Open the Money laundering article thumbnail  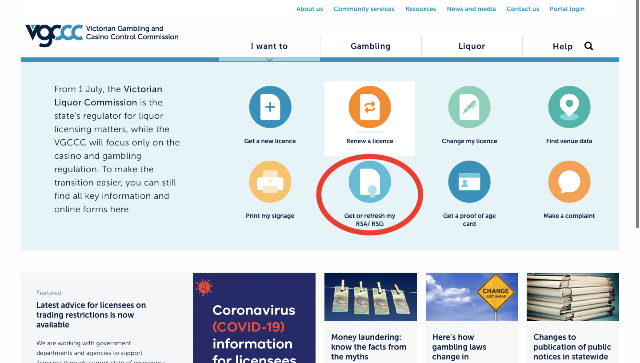click(x=371, y=297)
